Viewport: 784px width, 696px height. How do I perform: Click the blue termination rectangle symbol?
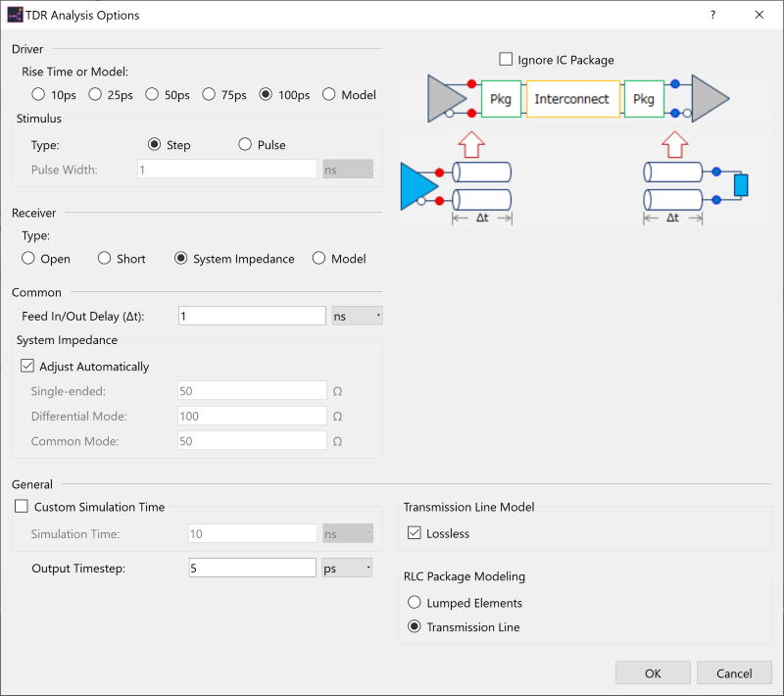(741, 185)
